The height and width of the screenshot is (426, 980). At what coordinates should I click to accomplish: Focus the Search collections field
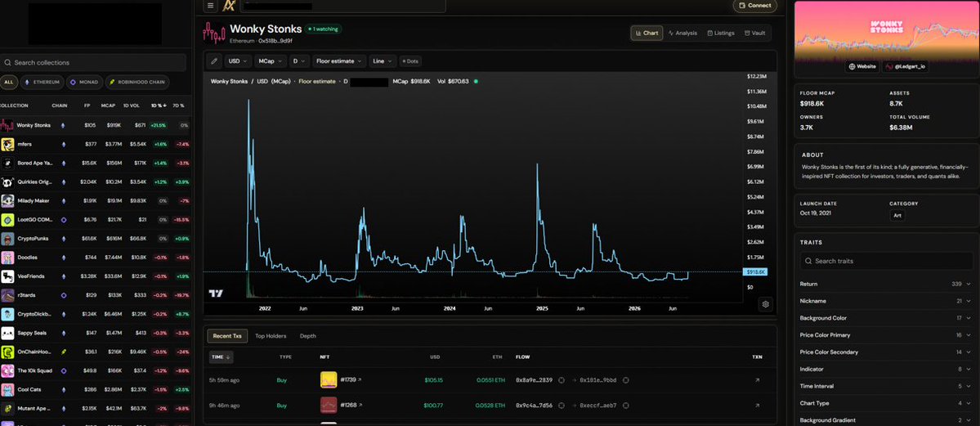tap(93, 63)
